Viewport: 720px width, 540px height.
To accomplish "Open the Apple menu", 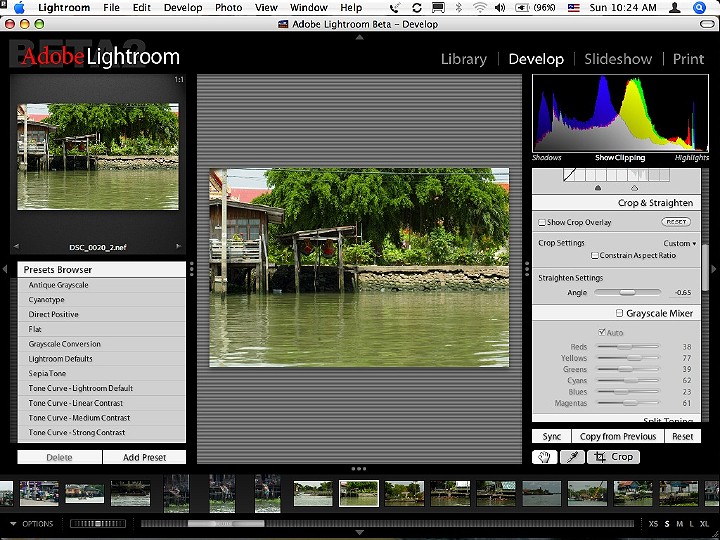I will pos(19,7).
